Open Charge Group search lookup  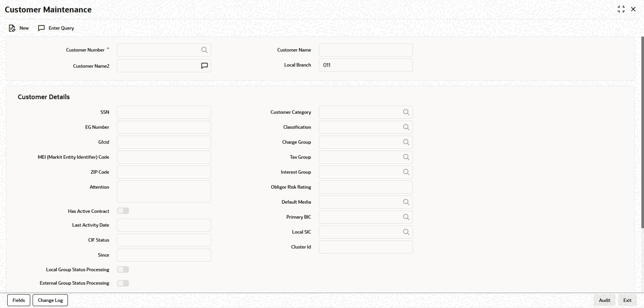(x=406, y=142)
